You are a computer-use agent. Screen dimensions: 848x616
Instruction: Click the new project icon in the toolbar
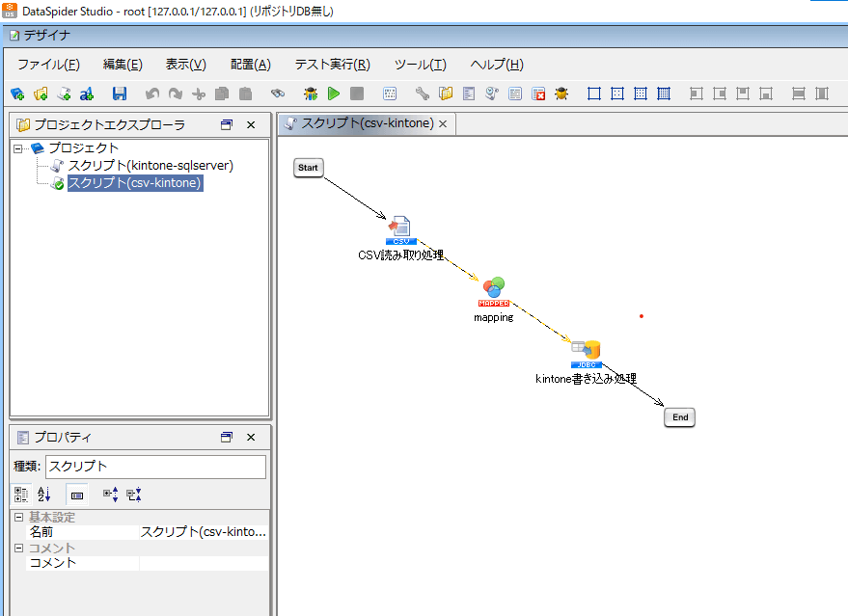click(x=17, y=94)
